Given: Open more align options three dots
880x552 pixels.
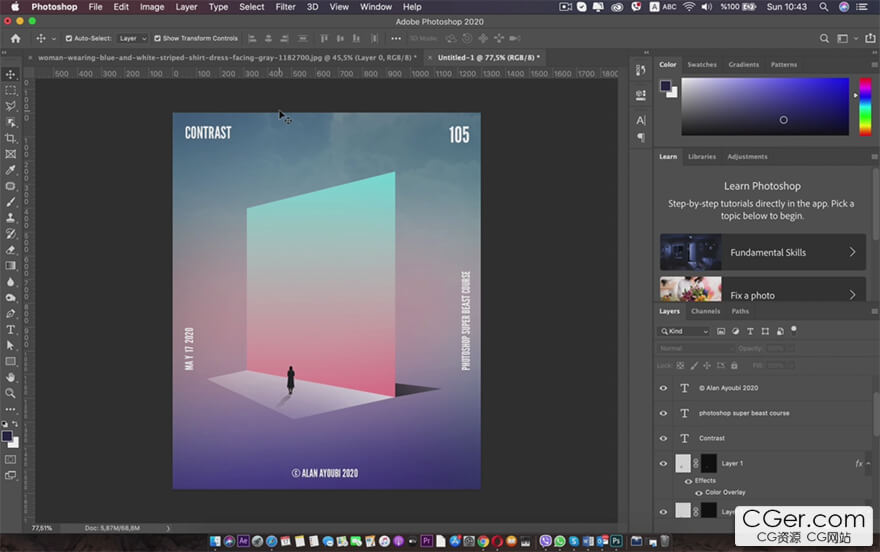Looking at the screenshot, I should (x=396, y=38).
